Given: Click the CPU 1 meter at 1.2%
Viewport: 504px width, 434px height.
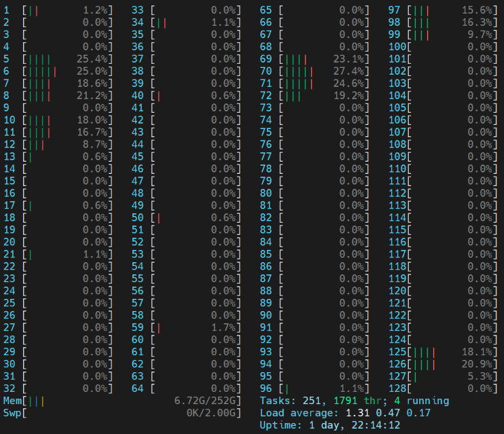Looking at the screenshot, I should [x=68, y=10].
